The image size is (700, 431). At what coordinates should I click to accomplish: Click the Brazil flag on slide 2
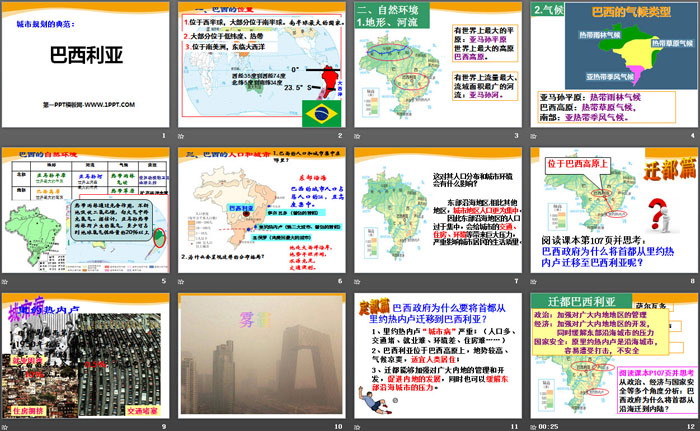pyautogui.click(x=322, y=111)
